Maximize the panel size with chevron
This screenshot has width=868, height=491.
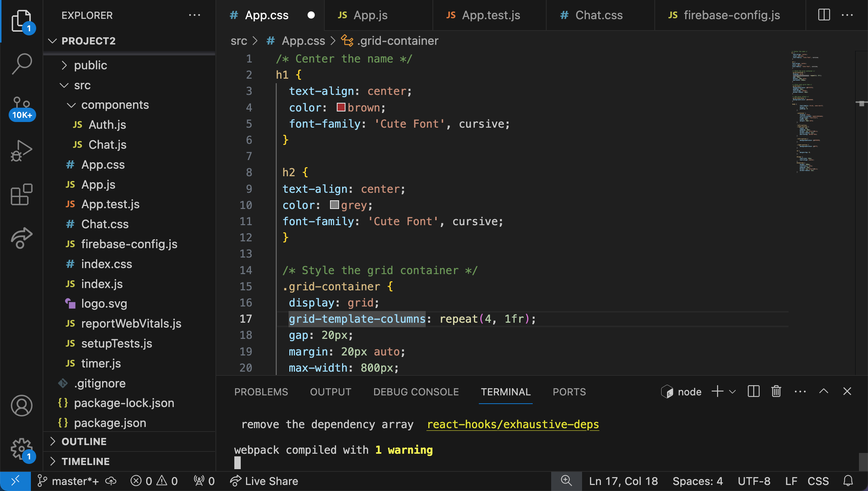click(824, 392)
